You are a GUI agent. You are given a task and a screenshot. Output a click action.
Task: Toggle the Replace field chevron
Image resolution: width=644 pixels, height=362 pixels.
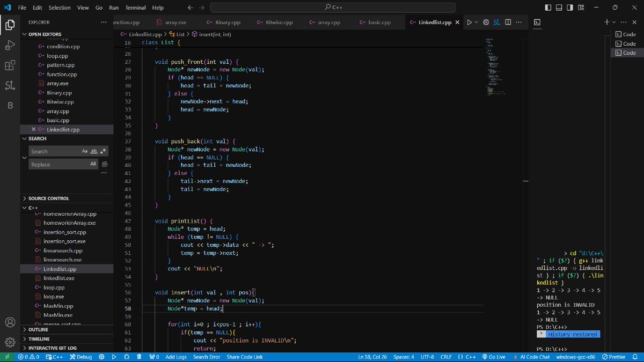(24, 158)
